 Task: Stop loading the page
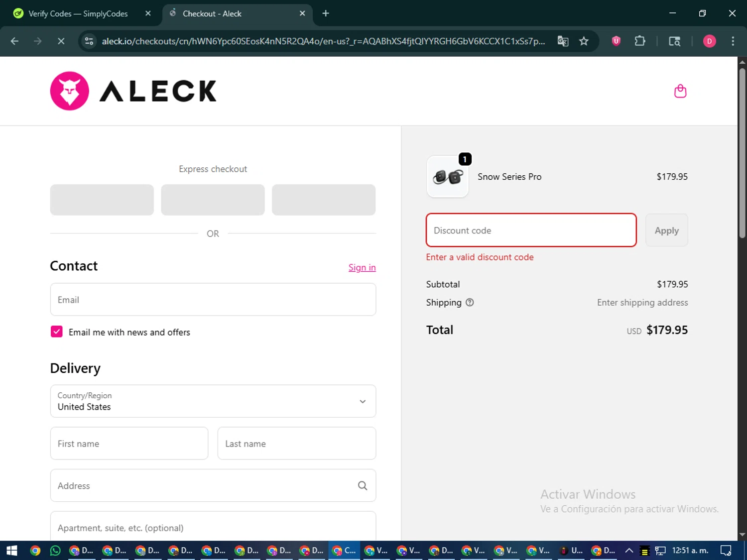[x=61, y=41]
